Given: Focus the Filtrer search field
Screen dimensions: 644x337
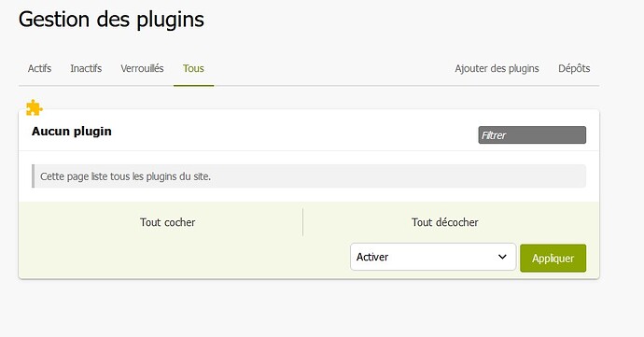Looking at the screenshot, I should pyautogui.click(x=532, y=134).
